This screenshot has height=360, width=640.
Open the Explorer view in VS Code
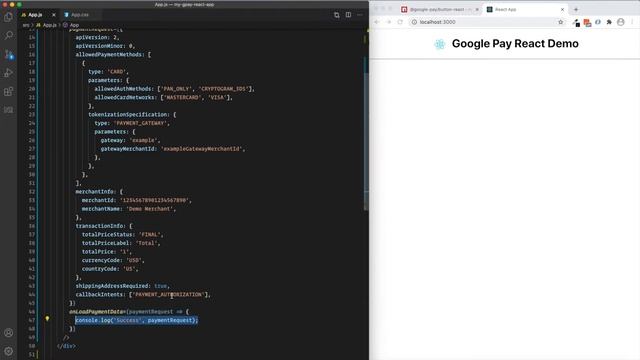pos(9,17)
